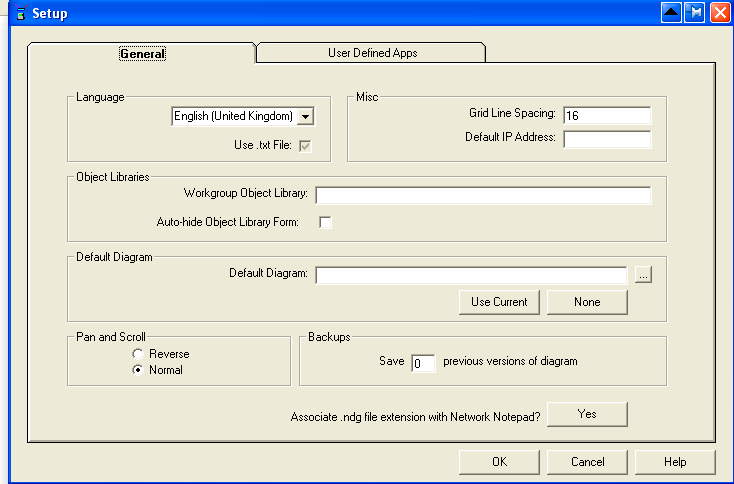Click the Setup window app icon
Image resolution: width=734 pixels, height=484 pixels.
point(21,13)
